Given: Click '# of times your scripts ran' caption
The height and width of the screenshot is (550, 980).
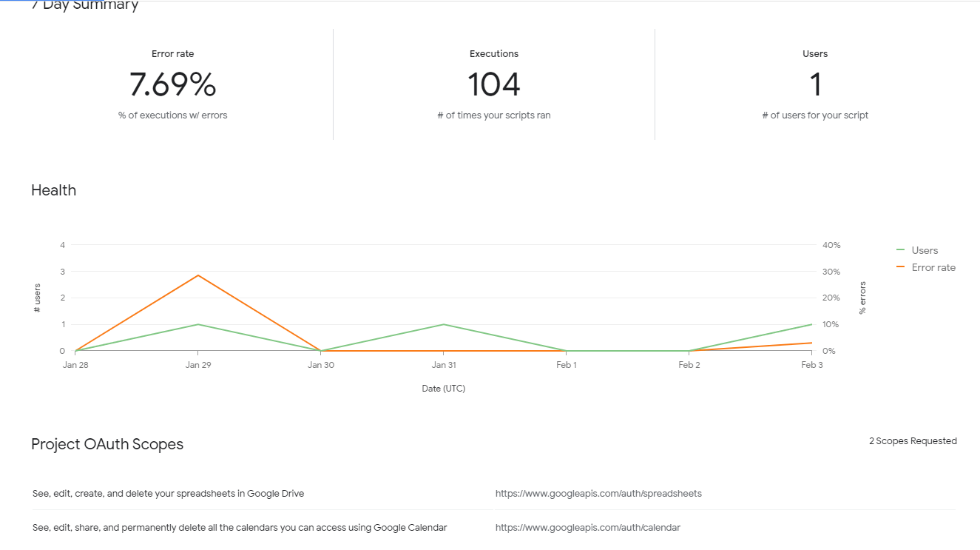Looking at the screenshot, I should pyautogui.click(x=494, y=115).
